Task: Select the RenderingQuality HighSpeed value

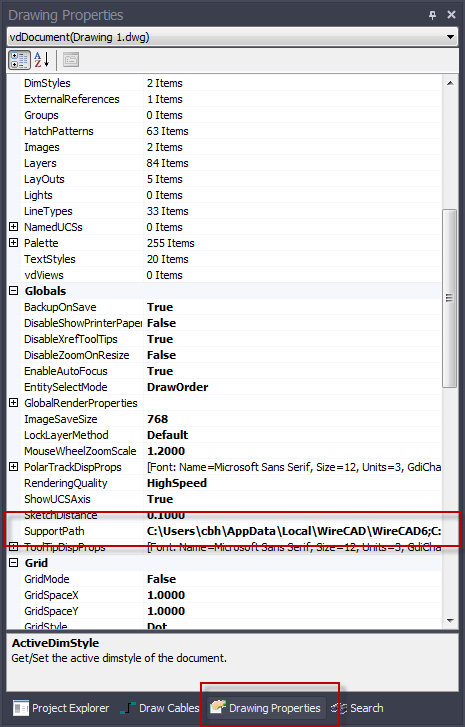Action: pos(293,483)
